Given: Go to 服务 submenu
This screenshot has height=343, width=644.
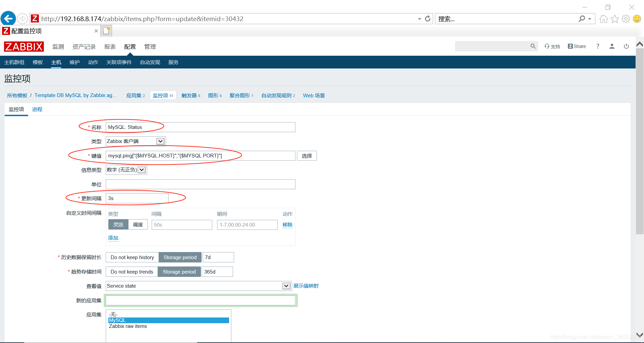Looking at the screenshot, I should [173, 62].
